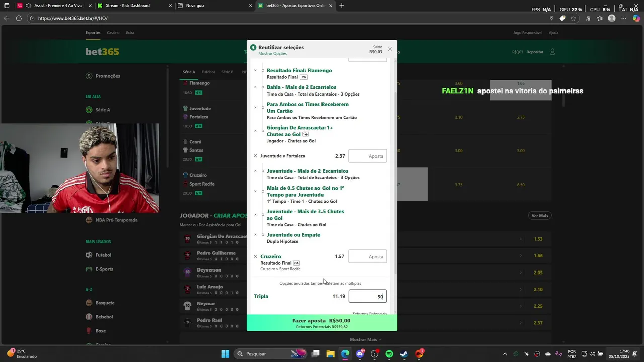
Task: Select odds 1.66 for Pedro Guilherme
Action: pos(538,256)
